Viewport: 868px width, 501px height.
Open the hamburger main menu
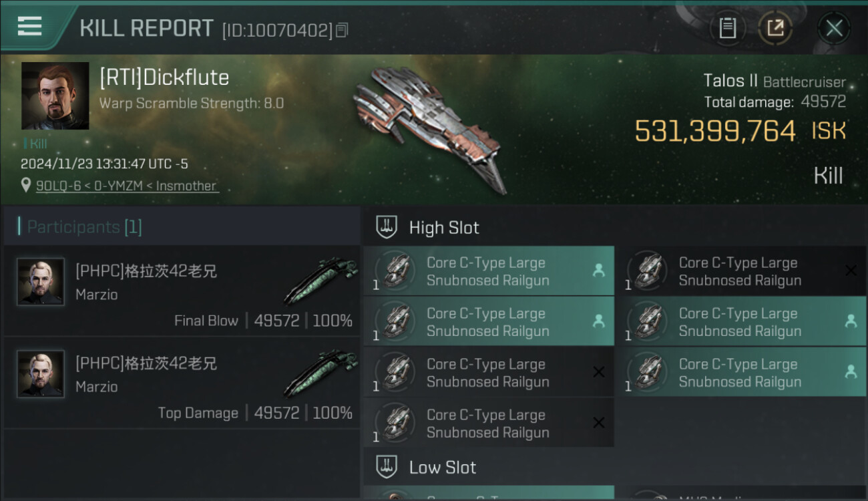coord(30,27)
